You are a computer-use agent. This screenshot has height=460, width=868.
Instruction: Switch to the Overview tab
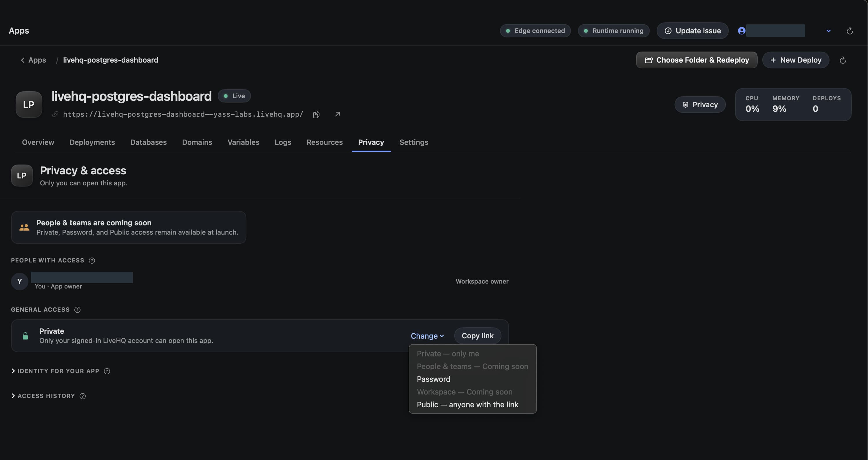38,142
